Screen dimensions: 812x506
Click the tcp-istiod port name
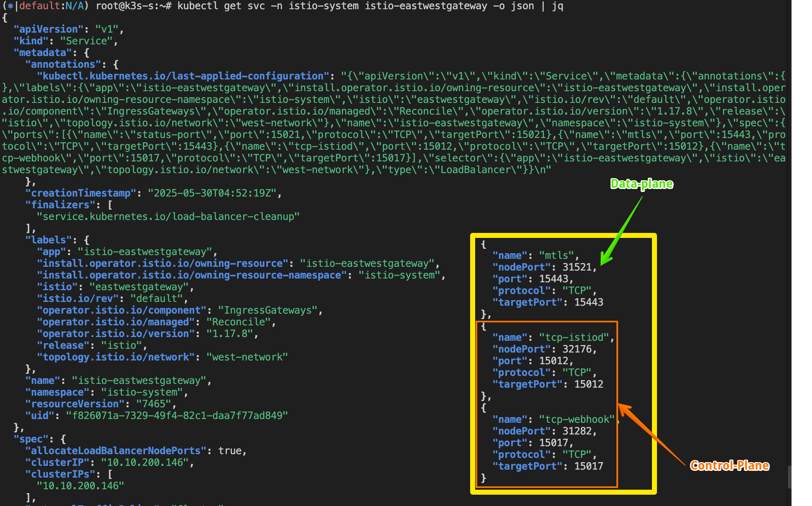(x=573, y=337)
